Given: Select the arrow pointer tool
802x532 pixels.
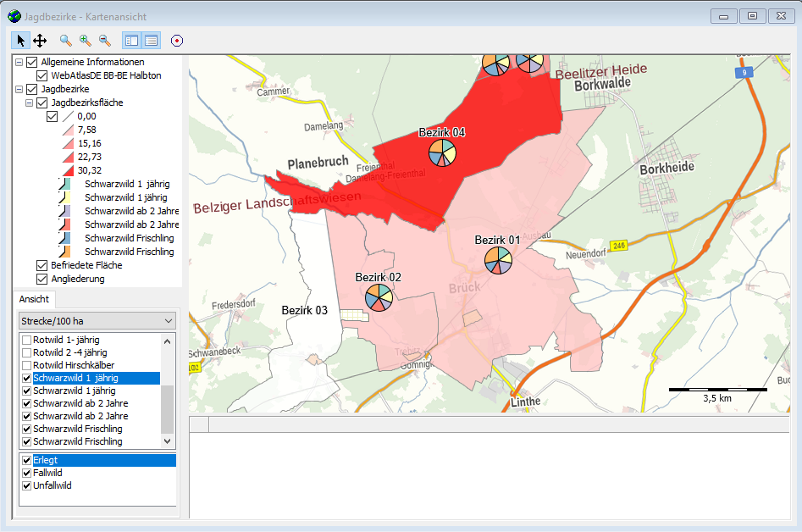Looking at the screenshot, I should (21, 40).
